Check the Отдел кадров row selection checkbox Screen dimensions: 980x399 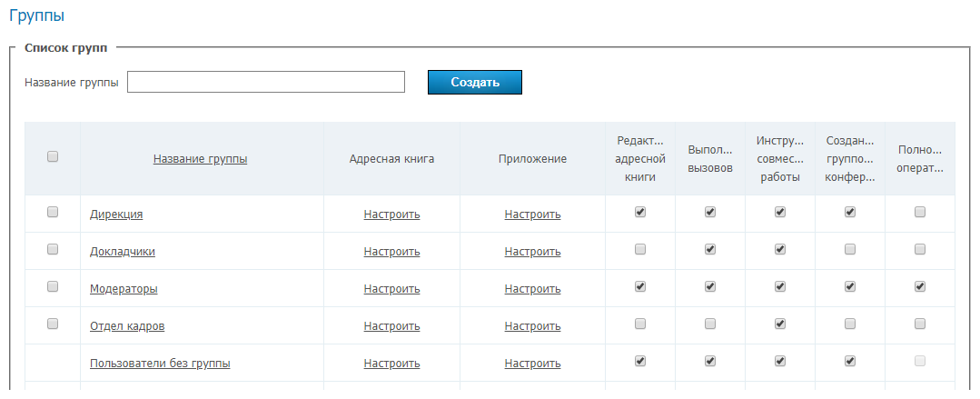tap(53, 324)
